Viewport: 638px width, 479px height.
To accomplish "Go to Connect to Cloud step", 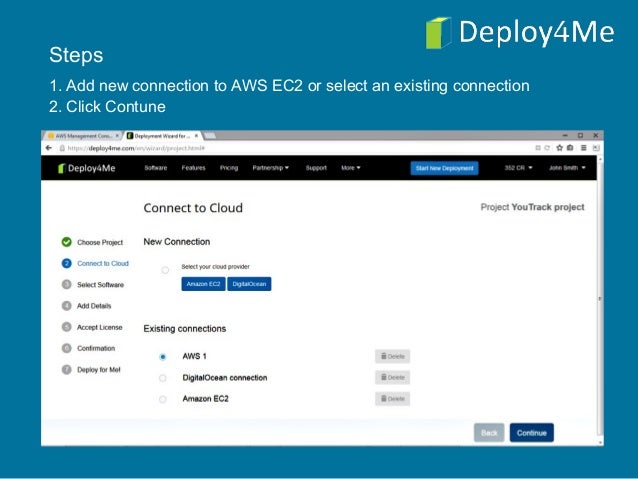I will coord(103,263).
